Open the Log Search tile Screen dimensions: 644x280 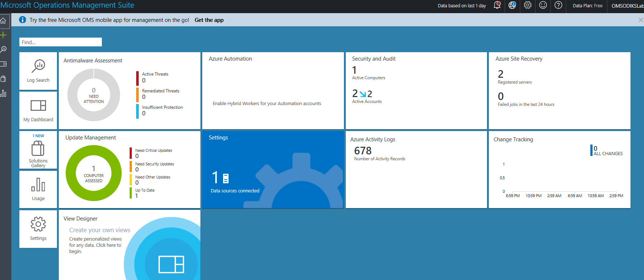click(38, 71)
